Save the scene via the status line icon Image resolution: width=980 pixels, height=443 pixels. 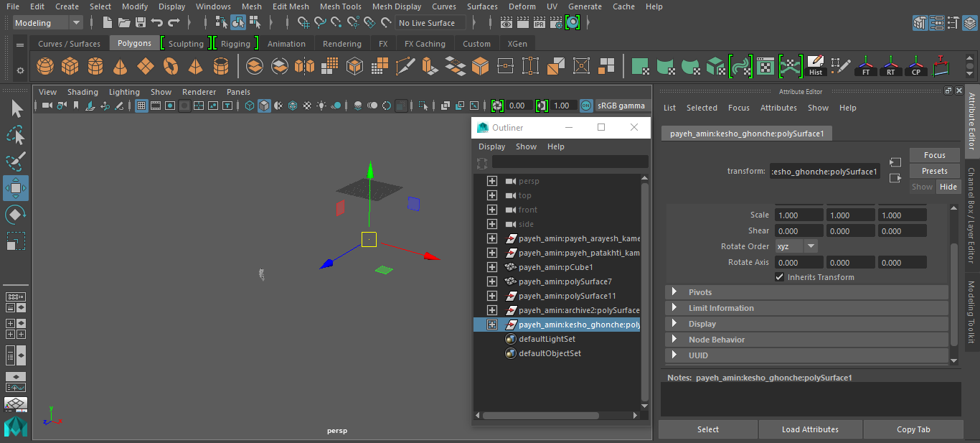[x=141, y=22]
